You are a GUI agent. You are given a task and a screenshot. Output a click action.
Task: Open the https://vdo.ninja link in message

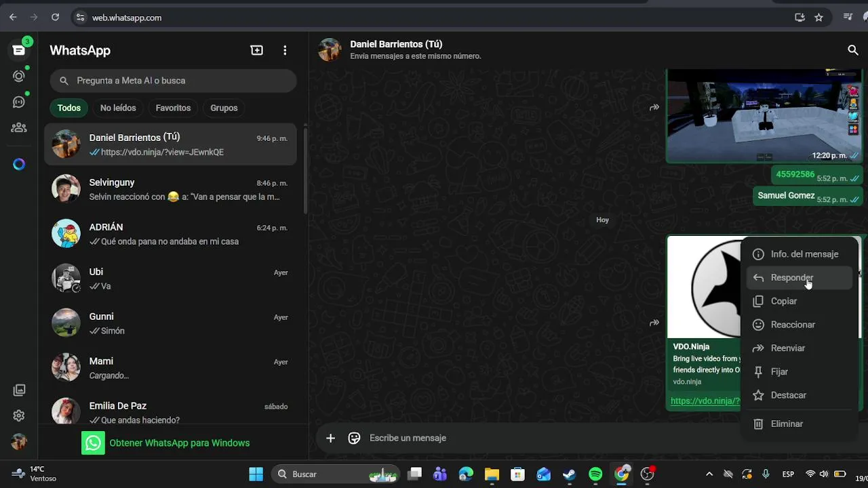click(705, 401)
